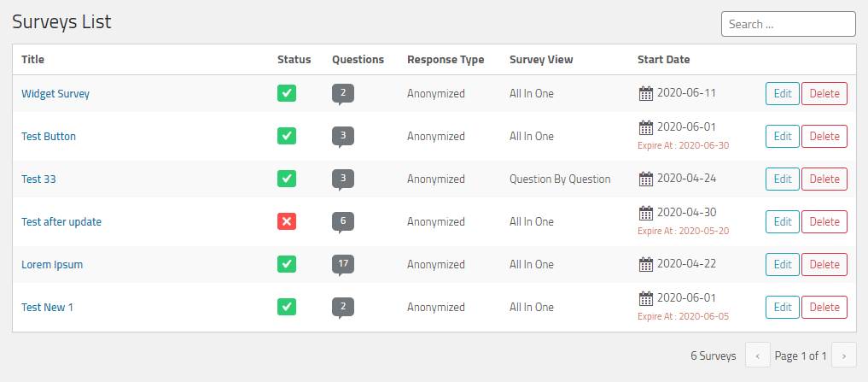868x382 pixels.
Task: Delete the Test New 1 survey
Action: point(824,307)
